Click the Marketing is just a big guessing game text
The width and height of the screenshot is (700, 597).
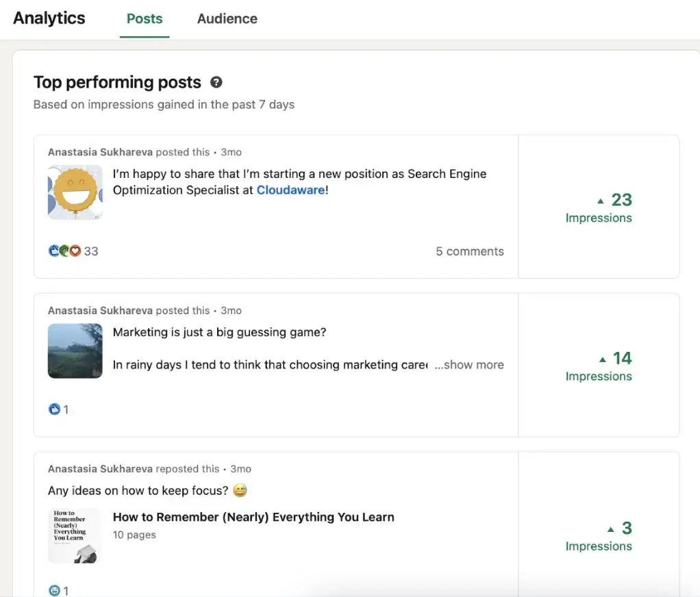(x=220, y=333)
